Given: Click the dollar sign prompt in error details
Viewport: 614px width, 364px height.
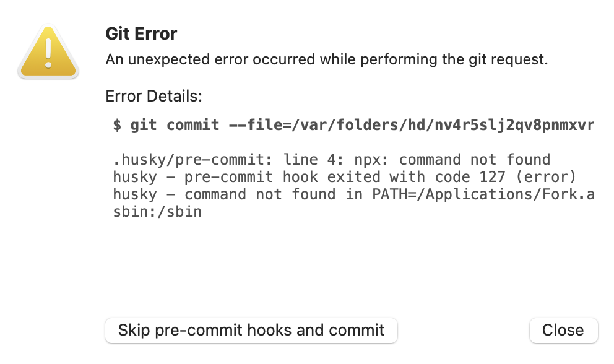Looking at the screenshot, I should click(116, 124).
